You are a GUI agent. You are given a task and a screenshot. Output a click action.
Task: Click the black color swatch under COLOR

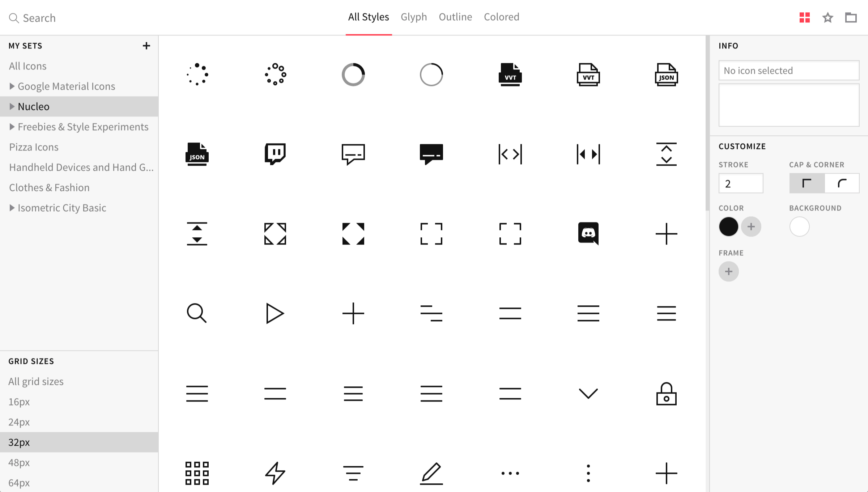point(729,226)
